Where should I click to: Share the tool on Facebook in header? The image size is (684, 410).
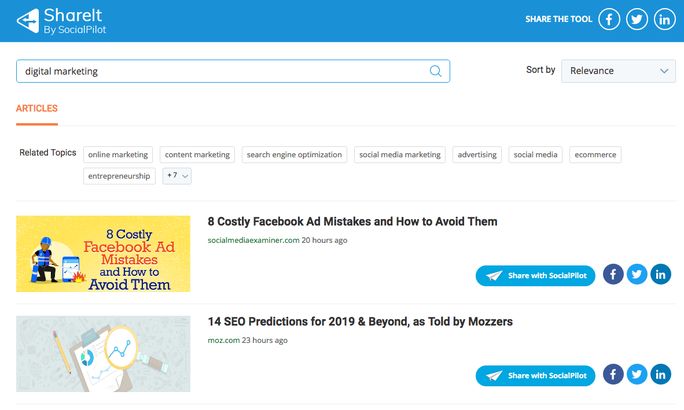tap(609, 20)
